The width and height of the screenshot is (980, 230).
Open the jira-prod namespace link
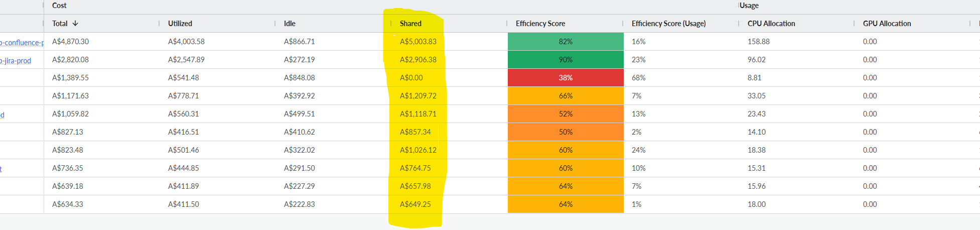pyautogui.click(x=16, y=61)
